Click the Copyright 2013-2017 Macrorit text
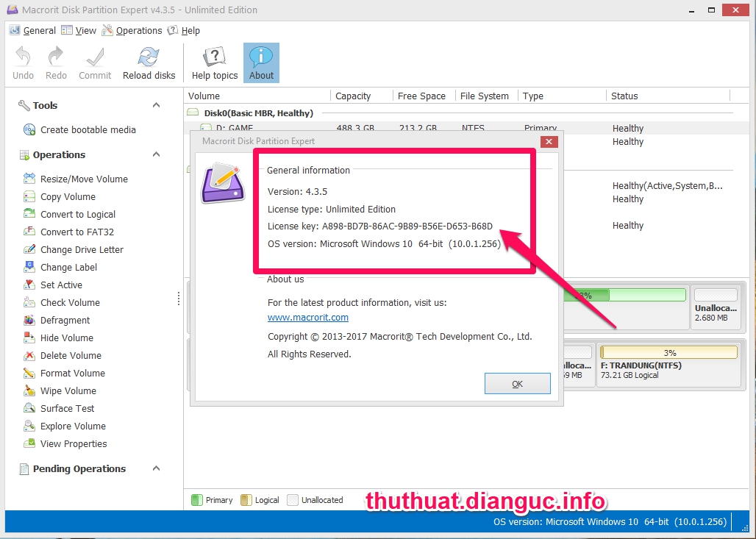 pos(400,337)
